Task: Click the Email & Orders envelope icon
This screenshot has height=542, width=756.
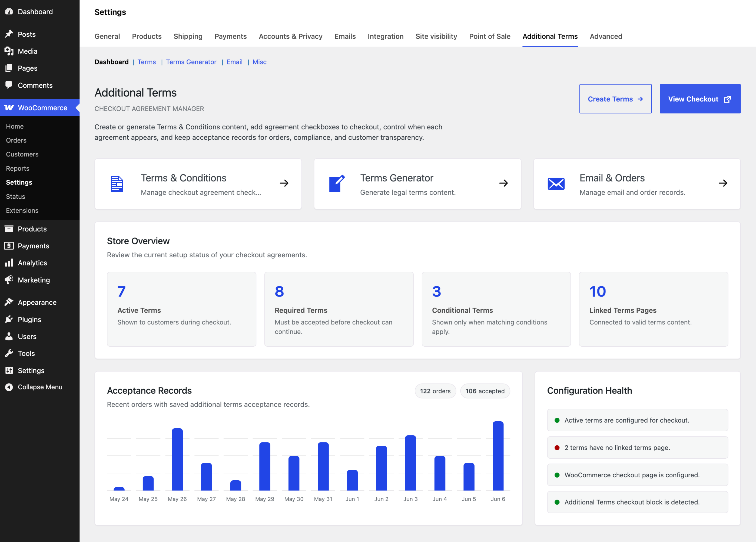Action: tap(556, 184)
